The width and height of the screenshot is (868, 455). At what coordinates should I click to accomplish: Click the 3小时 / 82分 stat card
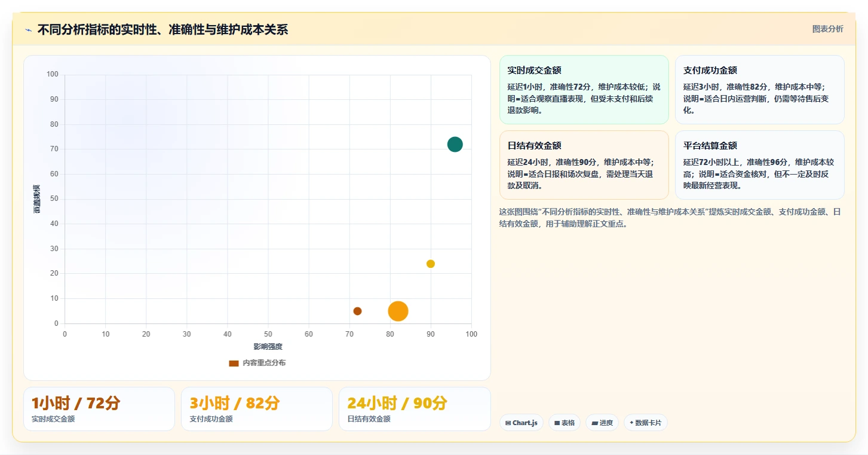click(257, 409)
